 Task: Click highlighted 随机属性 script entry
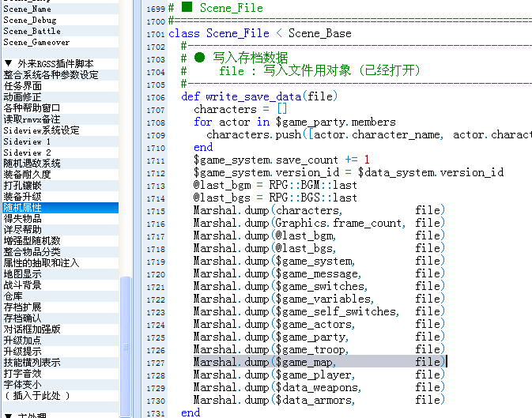[x=60, y=208]
